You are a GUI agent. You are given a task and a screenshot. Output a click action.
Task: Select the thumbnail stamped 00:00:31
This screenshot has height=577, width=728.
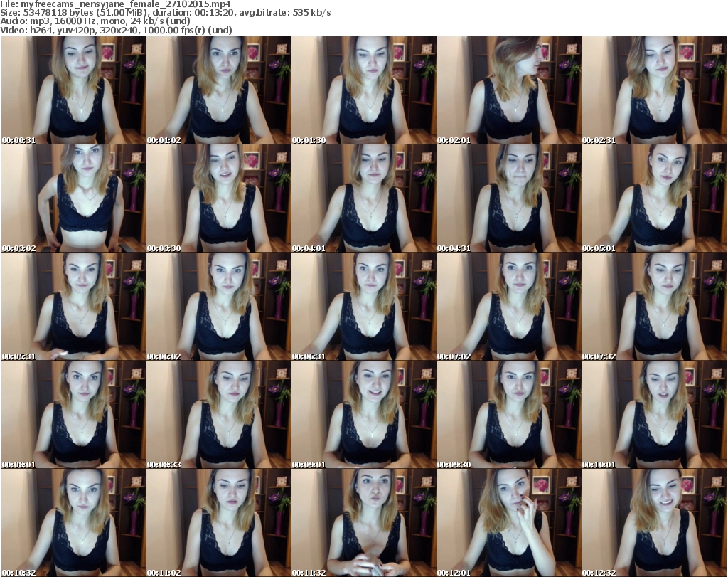click(74, 90)
